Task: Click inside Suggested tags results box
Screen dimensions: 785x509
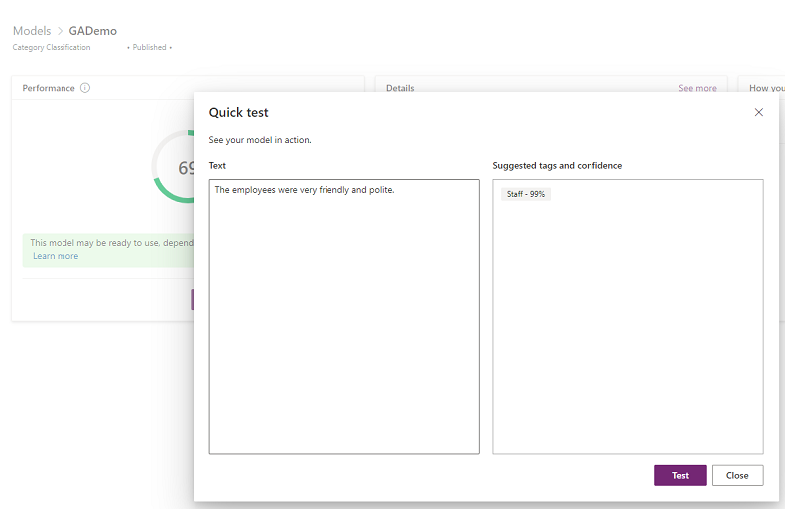Action: tap(628, 330)
